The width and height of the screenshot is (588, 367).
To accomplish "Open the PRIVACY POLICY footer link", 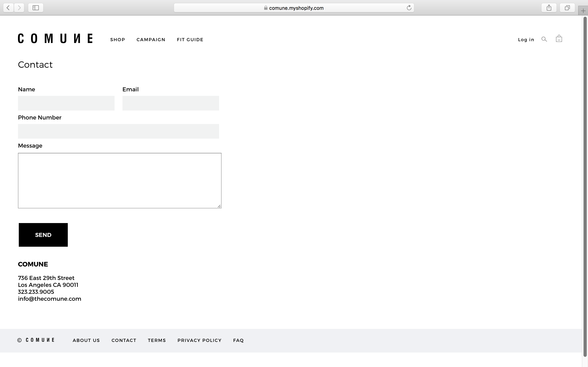I will 199,340.
